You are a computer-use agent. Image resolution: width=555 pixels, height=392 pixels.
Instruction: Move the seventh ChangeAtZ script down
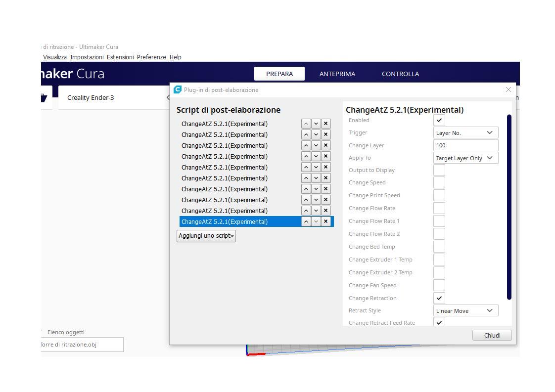click(316, 189)
